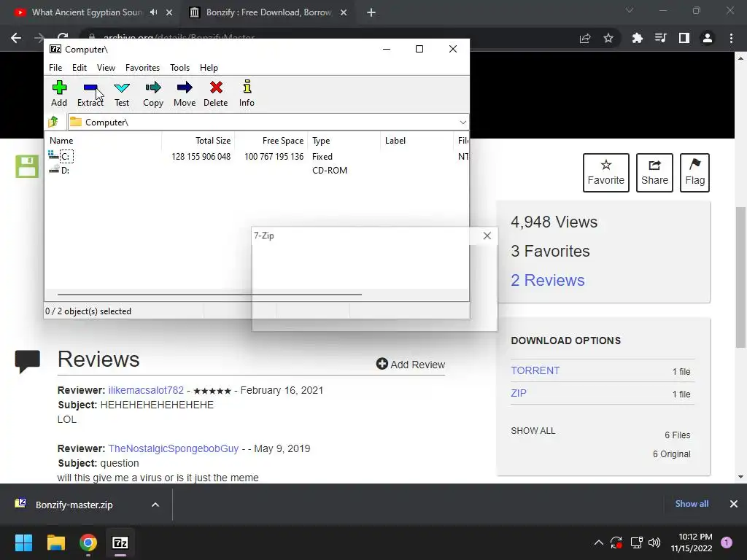Open the Chrome extensions puzzle icon
The width and height of the screenshot is (747, 560).
(637, 38)
